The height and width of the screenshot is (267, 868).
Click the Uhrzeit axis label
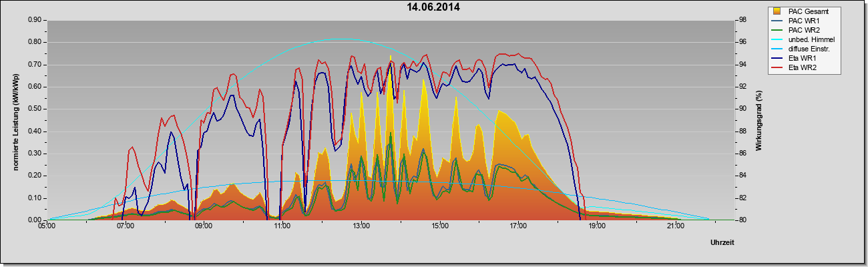pos(722,242)
